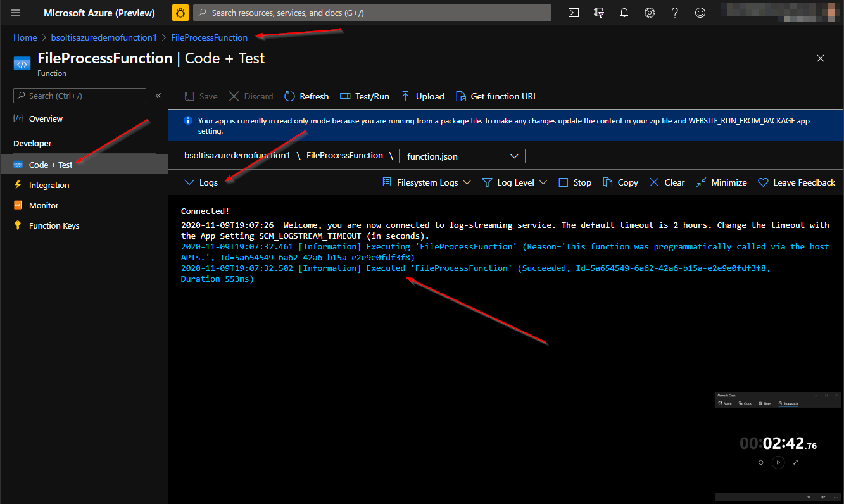Collapse the left sidebar menu
Image resolution: width=844 pixels, height=504 pixels.
(158, 96)
